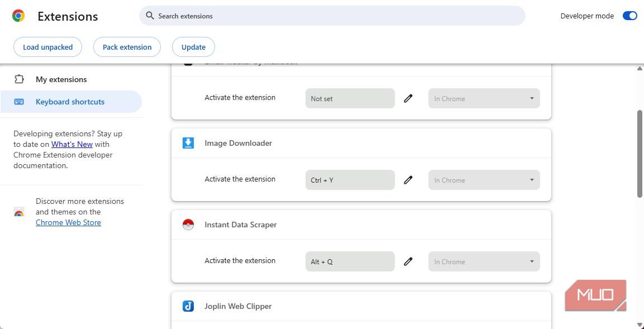Edit the Image Downloader shortcut with the pencil icon
This screenshot has width=644, height=329.
pos(408,180)
